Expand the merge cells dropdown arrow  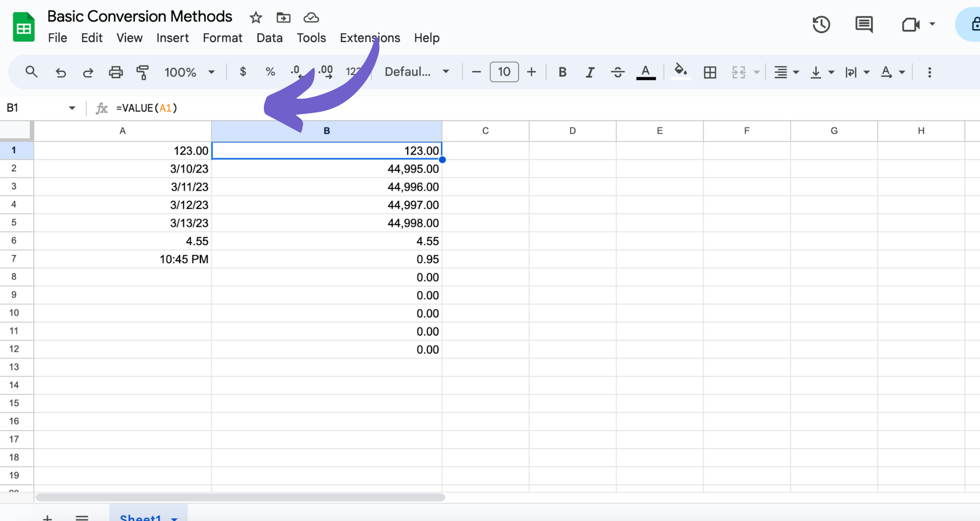click(x=757, y=72)
